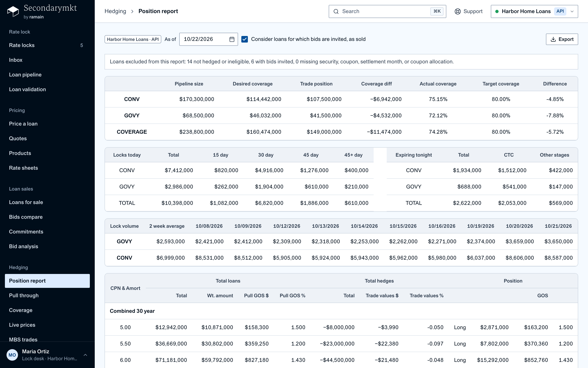Click the Support lifebuoy icon
Screen dimensions: 588x368
(x=458, y=11)
